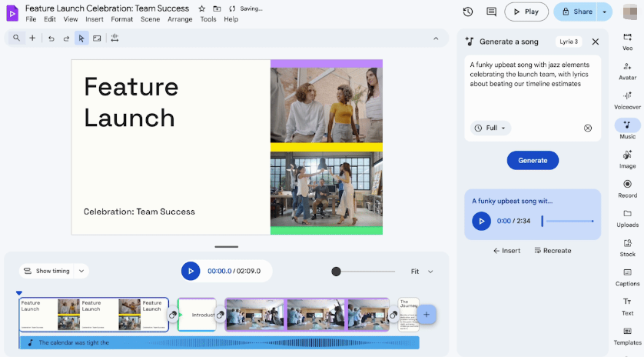The image size is (644, 357).
Task: Open the Stock media panel
Action: point(627,247)
